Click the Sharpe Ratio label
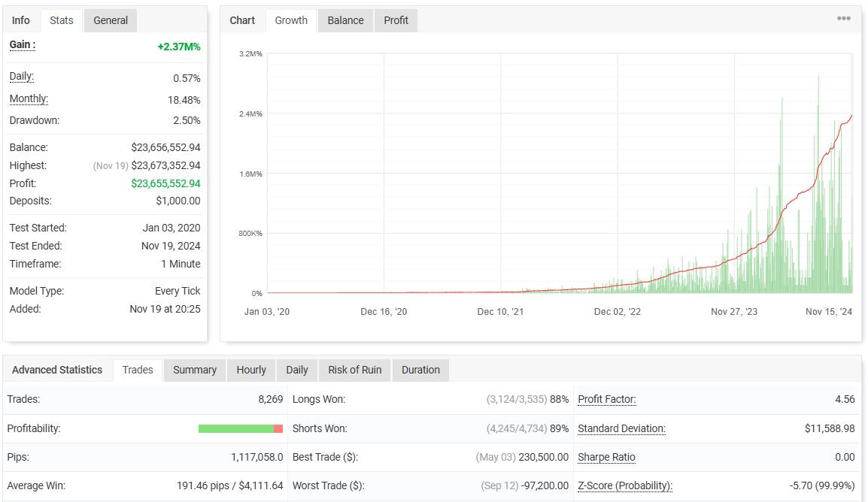Viewport: 868px width, 502px height. [x=606, y=457]
